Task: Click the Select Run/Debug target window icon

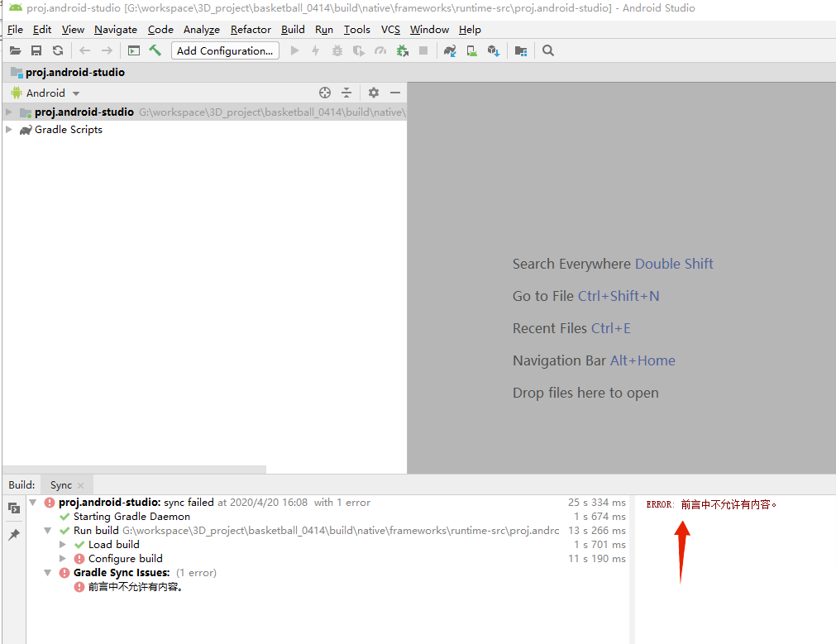Action: (x=134, y=50)
